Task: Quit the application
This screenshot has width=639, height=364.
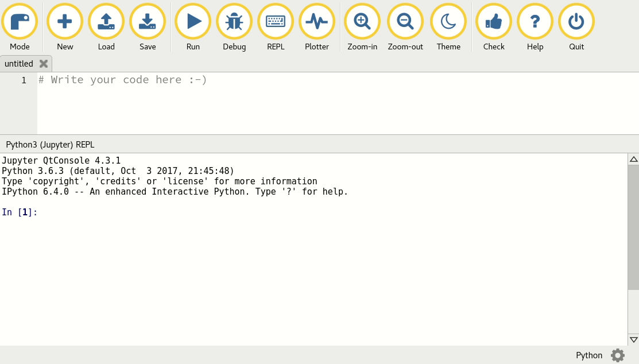Action: tap(576, 21)
